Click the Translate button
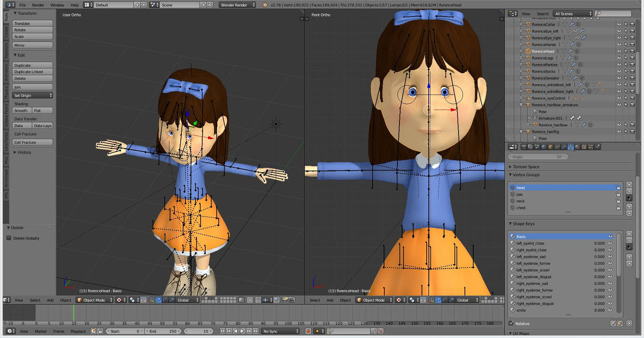This screenshot has height=338, width=644. point(32,23)
